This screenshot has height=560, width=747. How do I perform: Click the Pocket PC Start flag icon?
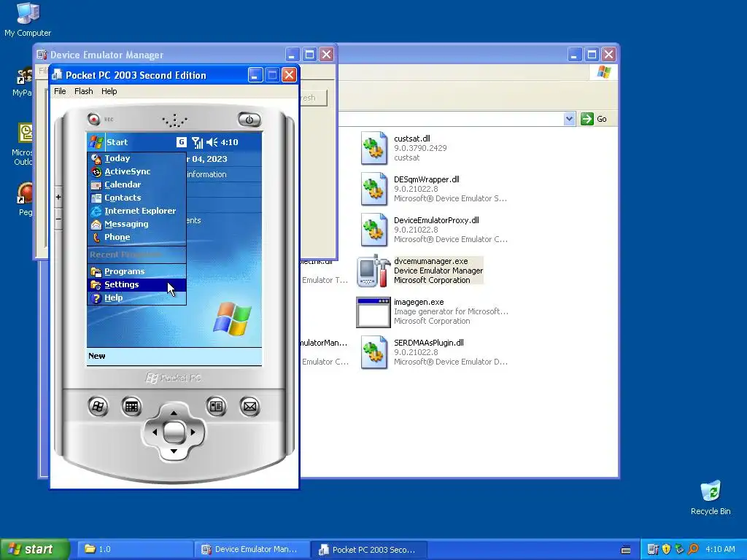(x=96, y=142)
